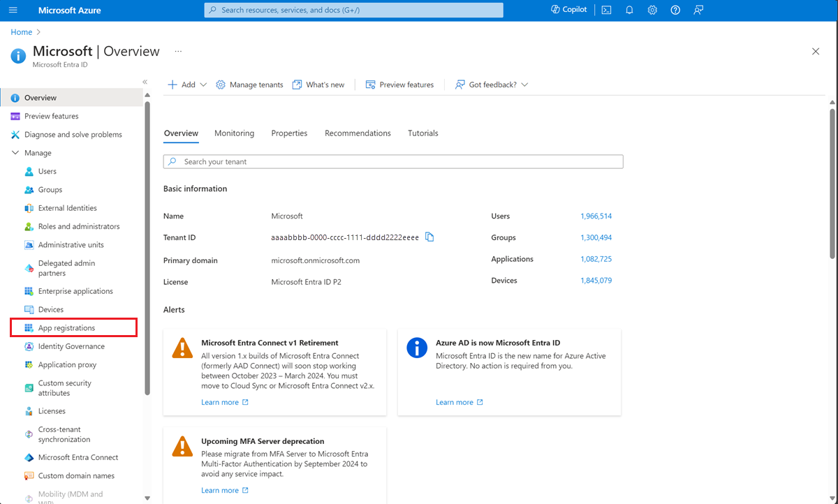Collapse the left navigation pane
838x504 pixels.
pyautogui.click(x=145, y=81)
